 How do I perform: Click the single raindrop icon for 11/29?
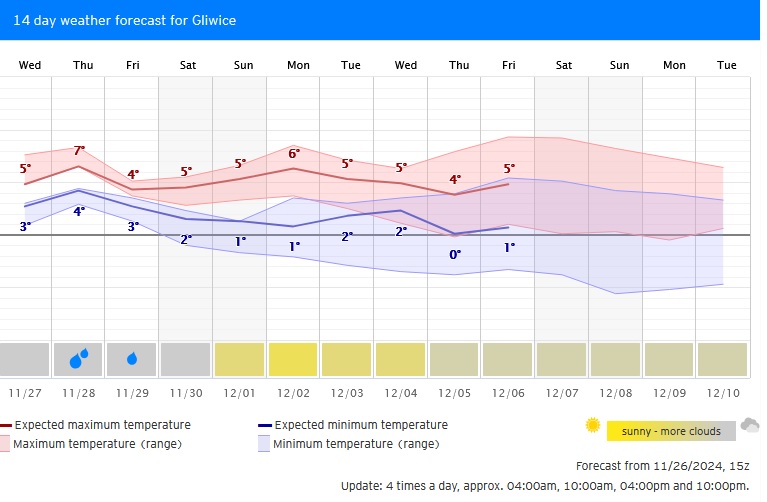point(132,358)
